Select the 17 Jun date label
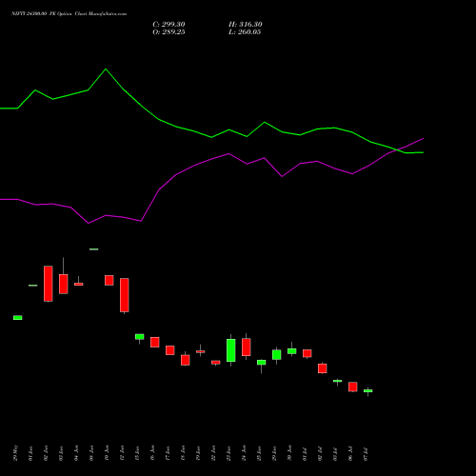The image size is (476, 476). pyautogui.click(x=169, y=453)
